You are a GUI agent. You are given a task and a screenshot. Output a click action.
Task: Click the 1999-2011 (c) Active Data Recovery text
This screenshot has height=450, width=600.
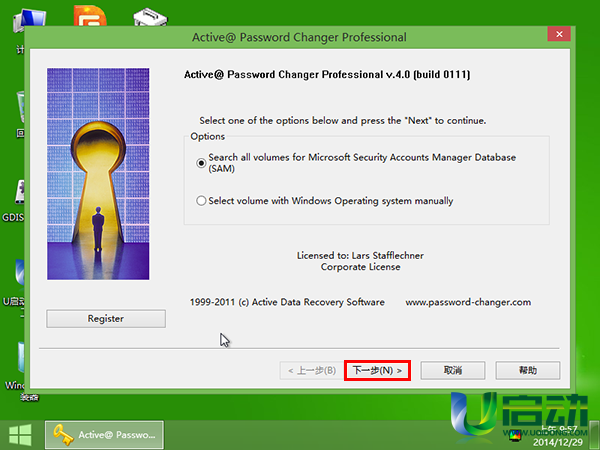[x=287, y=302]
